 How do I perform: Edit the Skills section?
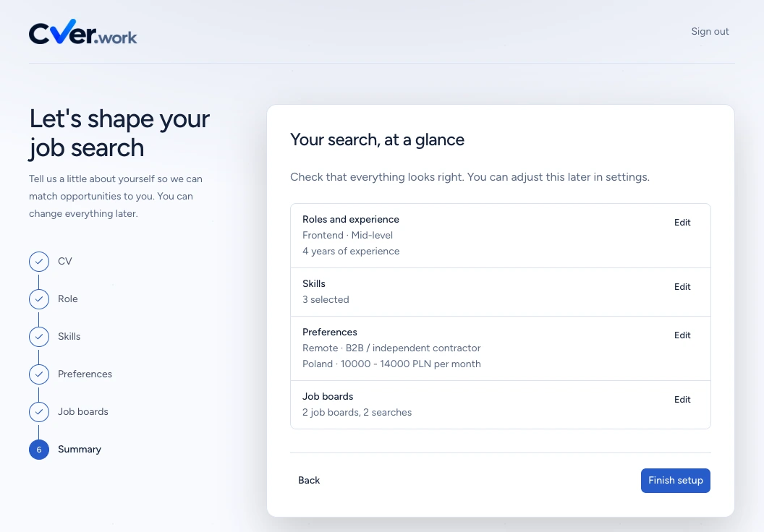click(682, 287)
